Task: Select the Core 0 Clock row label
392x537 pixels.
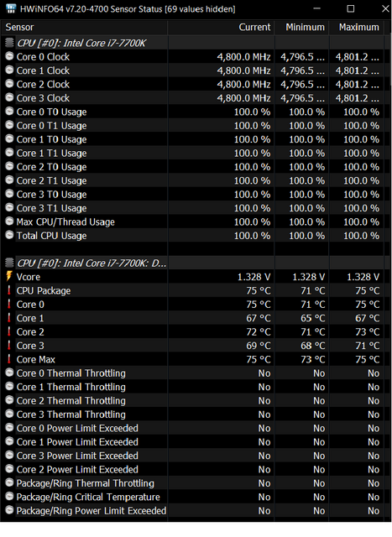Action: pyautogui.click(x=43, y=57)
